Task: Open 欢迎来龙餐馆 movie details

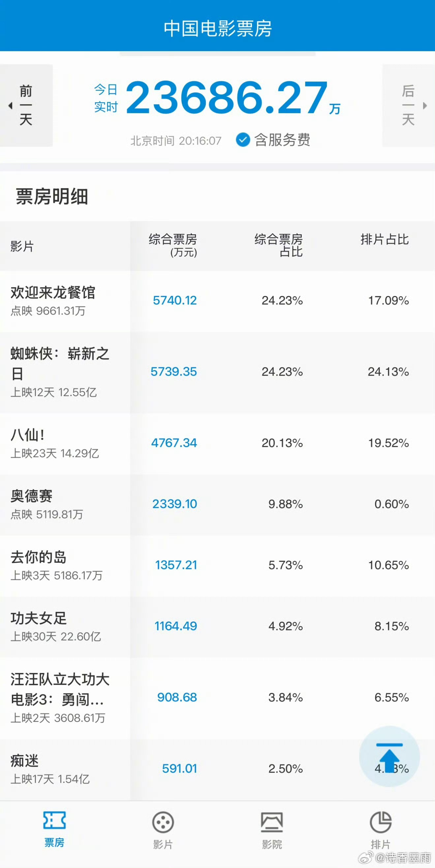Action: (218, 301)
